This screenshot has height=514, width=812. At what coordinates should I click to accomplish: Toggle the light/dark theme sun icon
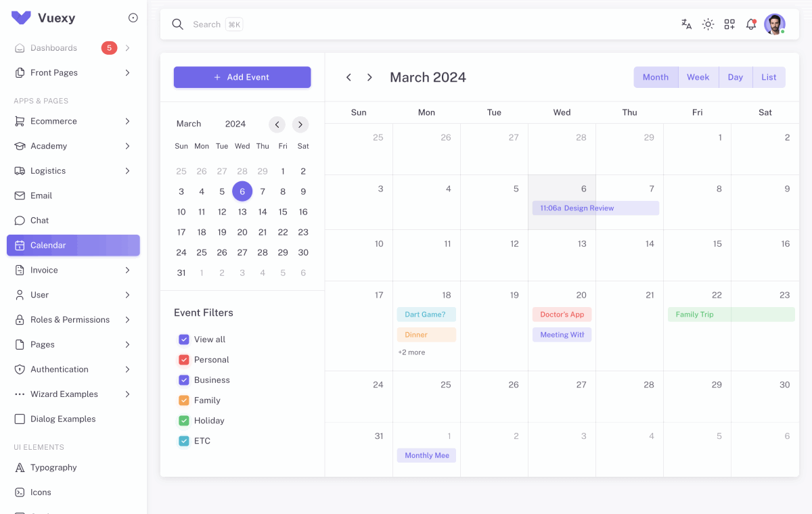coord(708,24)
